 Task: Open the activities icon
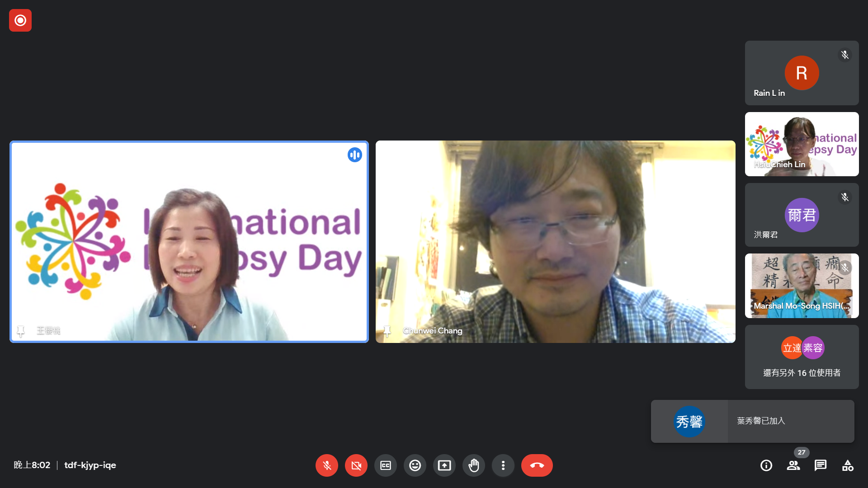coord(847,465)
